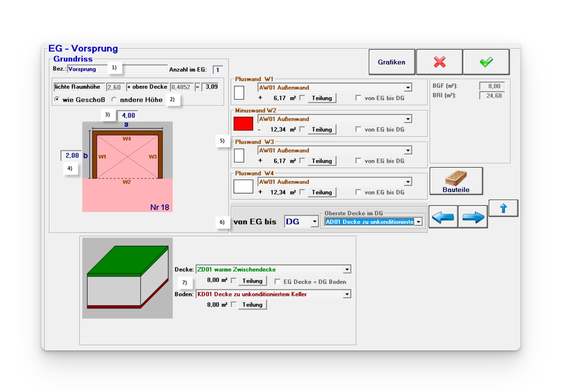Open the Minuswand W2 wall type dropdown
Image resolution: width=562 pixels, height=392 pixels.
408,119
